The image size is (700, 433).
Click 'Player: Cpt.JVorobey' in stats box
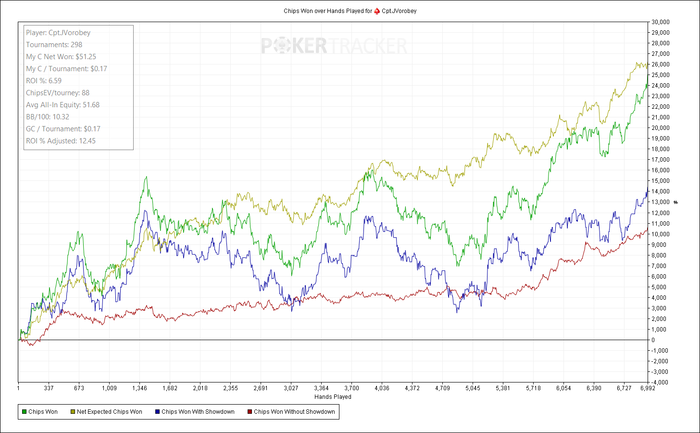58,33
